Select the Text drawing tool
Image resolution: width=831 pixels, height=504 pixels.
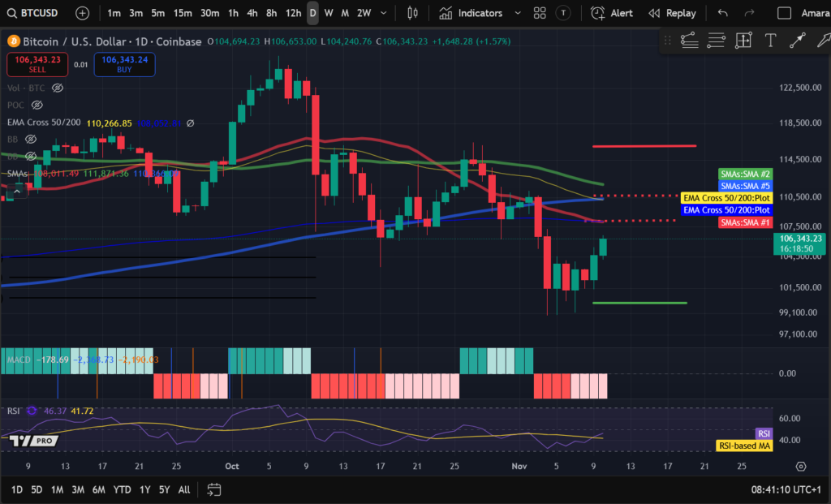click(770, 40)
